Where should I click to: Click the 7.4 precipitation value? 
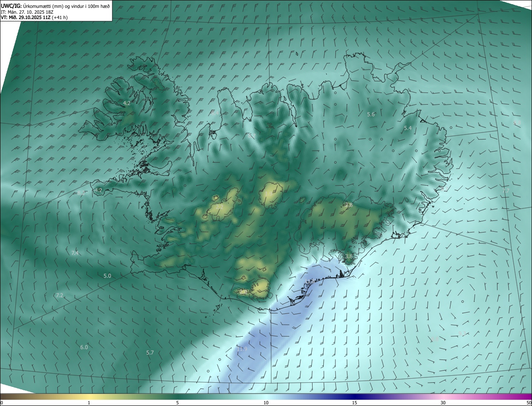(75, 253)
